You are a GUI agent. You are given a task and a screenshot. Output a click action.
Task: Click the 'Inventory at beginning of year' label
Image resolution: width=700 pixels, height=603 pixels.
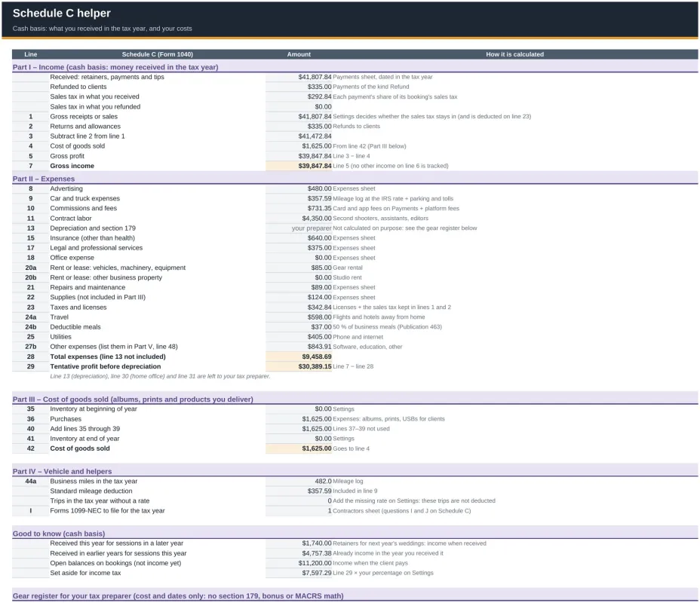tap(94, 409)
